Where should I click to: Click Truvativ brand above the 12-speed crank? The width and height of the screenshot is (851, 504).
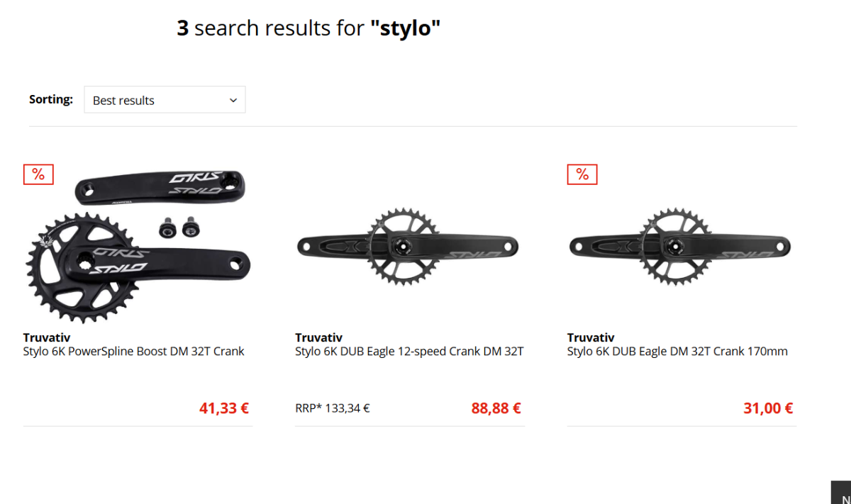pyautogui.click(x=318, y=337)
